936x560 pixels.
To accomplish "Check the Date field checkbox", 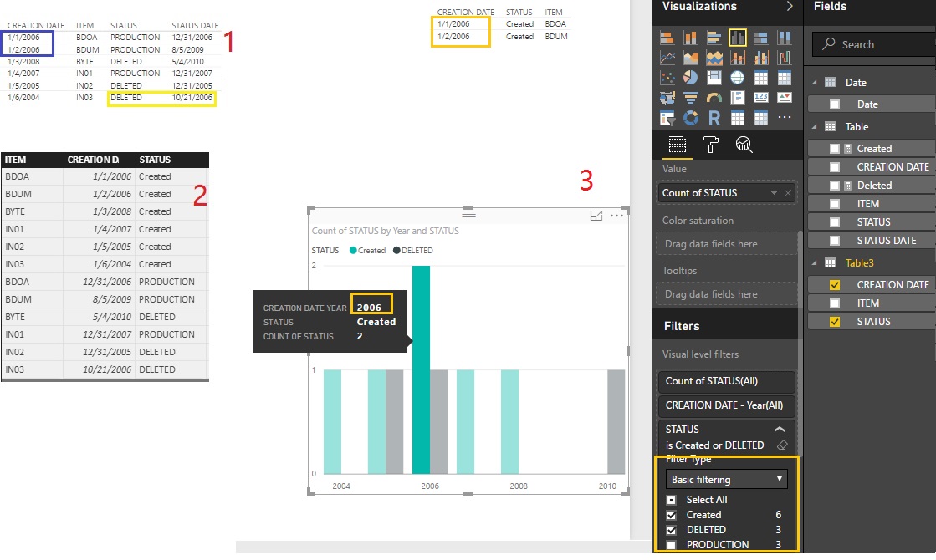I will tap(835, 104).
